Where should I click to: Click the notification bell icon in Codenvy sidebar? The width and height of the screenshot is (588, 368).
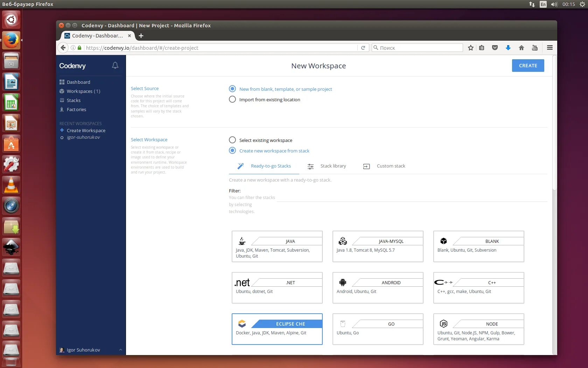pyautogui.click(x=115, y=66)
